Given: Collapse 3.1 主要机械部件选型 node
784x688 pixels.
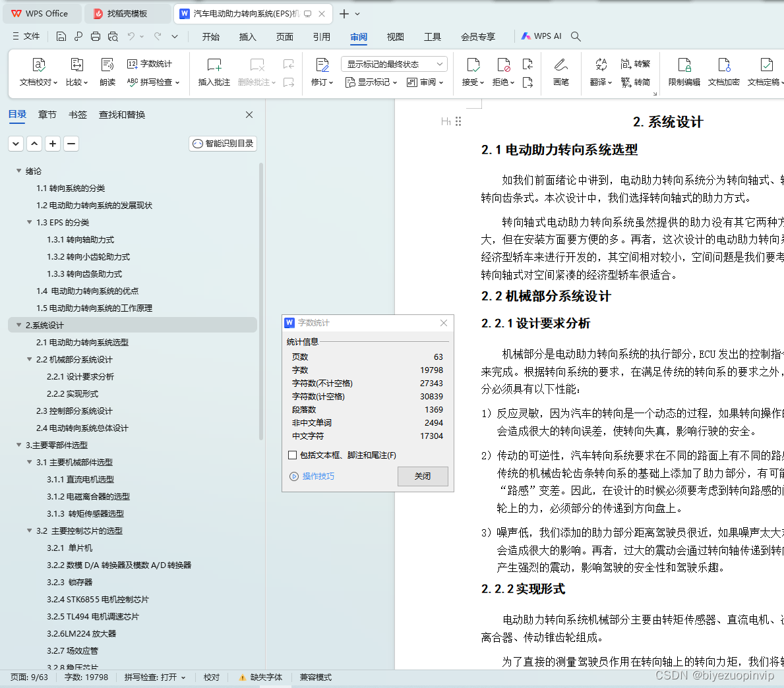Looking at the screenshot, I should tap(30, 462).
